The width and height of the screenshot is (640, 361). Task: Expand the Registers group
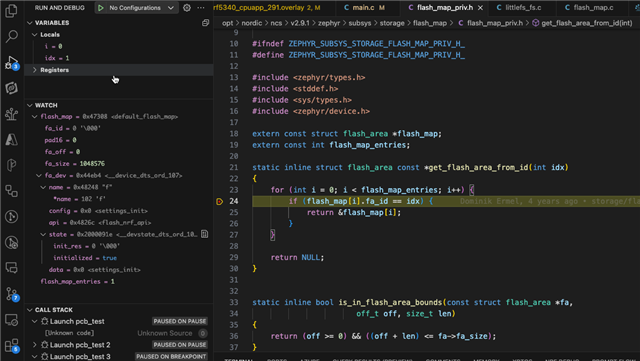35,70
